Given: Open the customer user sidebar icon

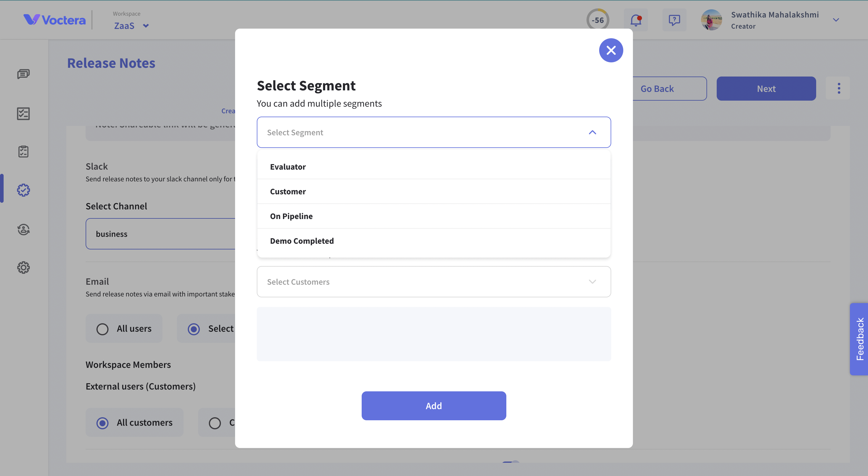Looking at the screenshot, I should tap(23, 229).
